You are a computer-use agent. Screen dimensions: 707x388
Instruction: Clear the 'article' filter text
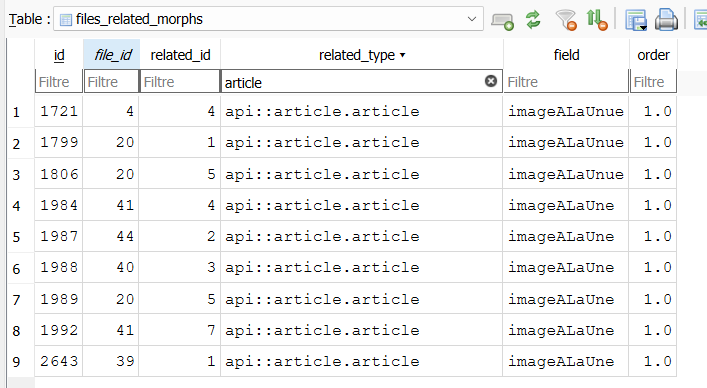[491, 81]
